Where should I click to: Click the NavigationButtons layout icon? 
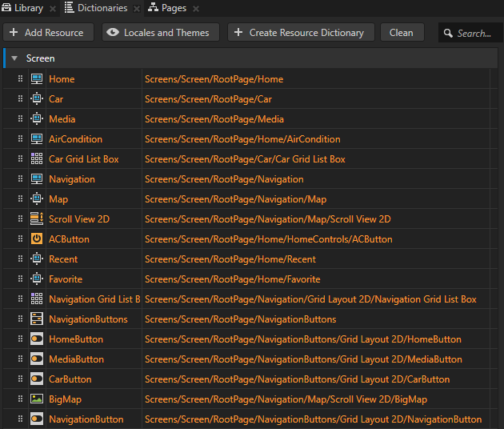tap(37, 319)
